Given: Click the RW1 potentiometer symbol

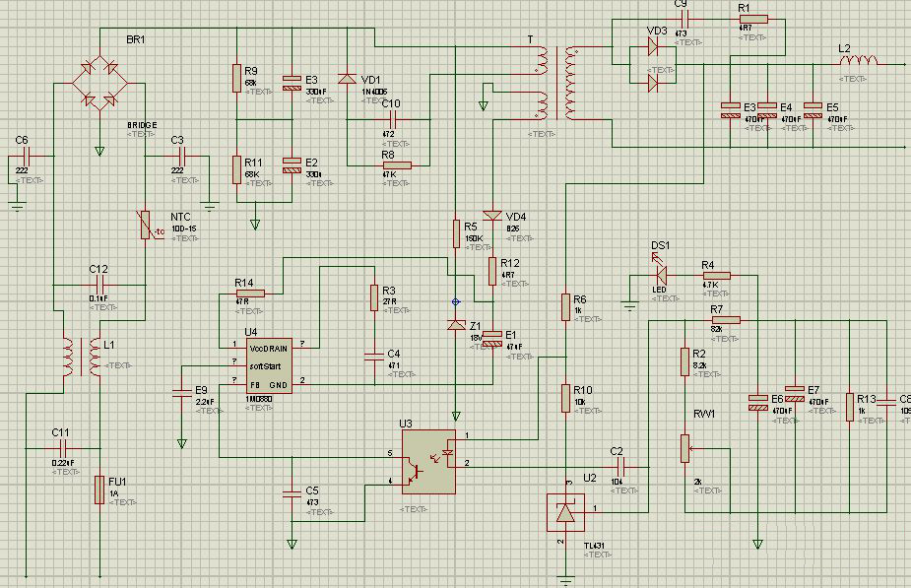Looking at the screenshot, I should point(683,448).
